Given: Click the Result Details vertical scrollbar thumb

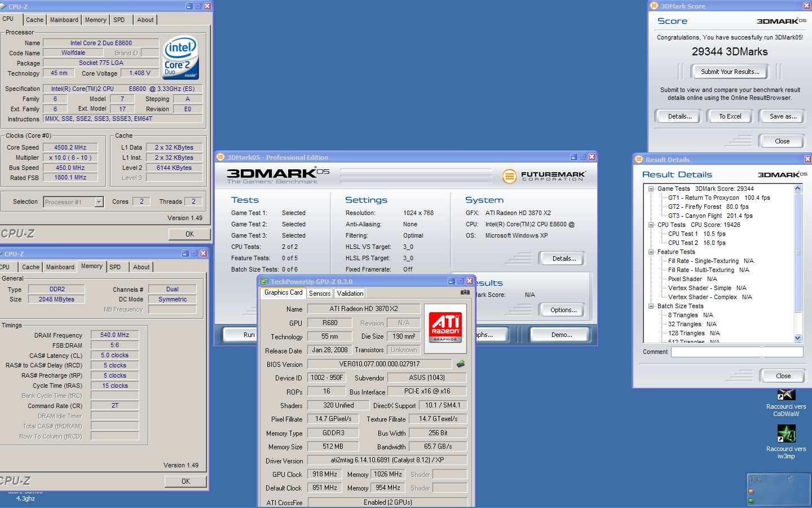Looking at the screenshot, I should [798, 252].
